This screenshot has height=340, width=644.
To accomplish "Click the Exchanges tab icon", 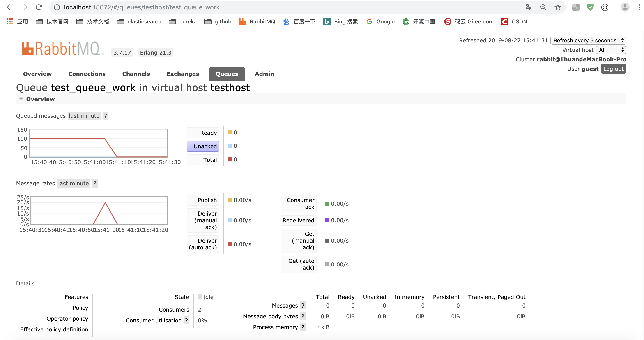I will pos(183,73).
